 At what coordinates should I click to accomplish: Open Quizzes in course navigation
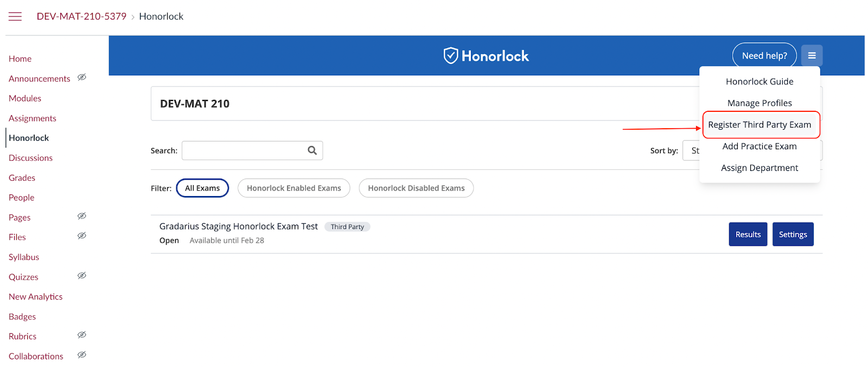(23, 277)
